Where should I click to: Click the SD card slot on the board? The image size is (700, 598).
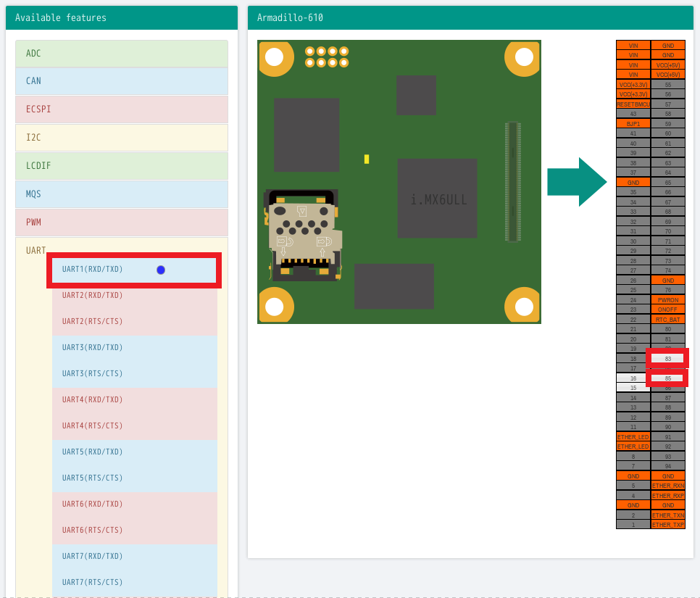[x=303, y=233]
